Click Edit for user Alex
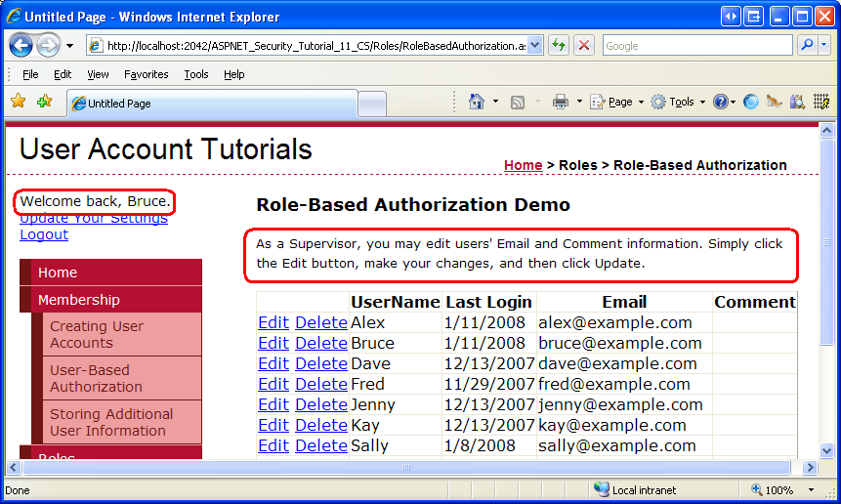 pos(273,322)
